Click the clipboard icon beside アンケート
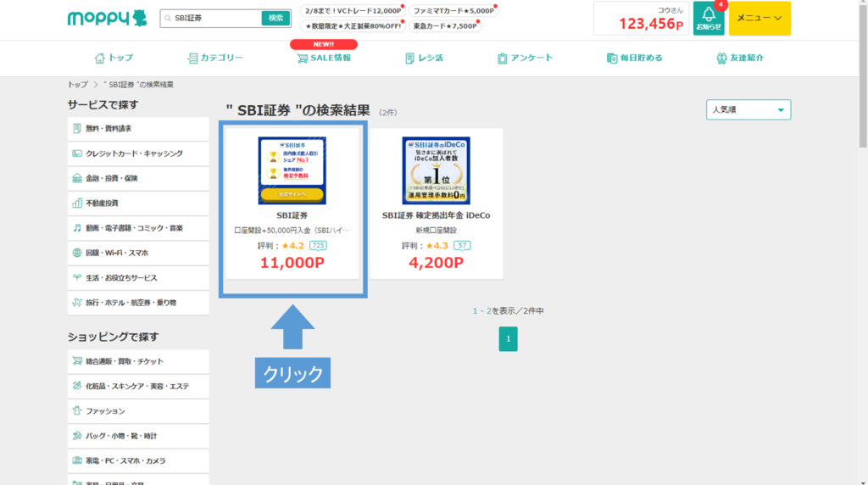Viewport: 868px width, 485px height. click(x=502, y=59)
